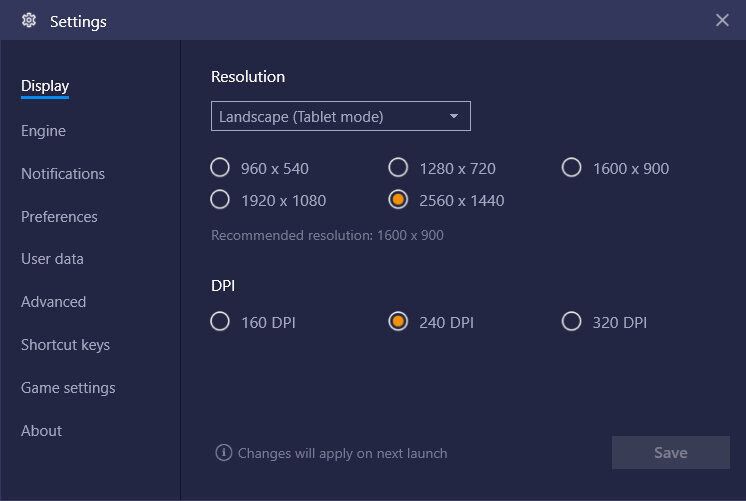The height and width of the screenshot is (501, 746).
Task: Choose the 240 DPI option
Action: (x=398, y=322)
